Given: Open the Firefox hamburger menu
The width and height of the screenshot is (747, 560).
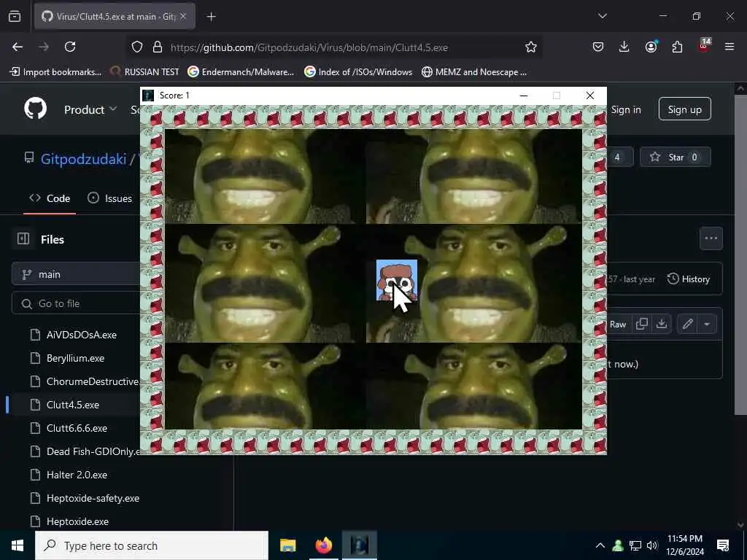Looking at the screenshot, I should point(729,47).
